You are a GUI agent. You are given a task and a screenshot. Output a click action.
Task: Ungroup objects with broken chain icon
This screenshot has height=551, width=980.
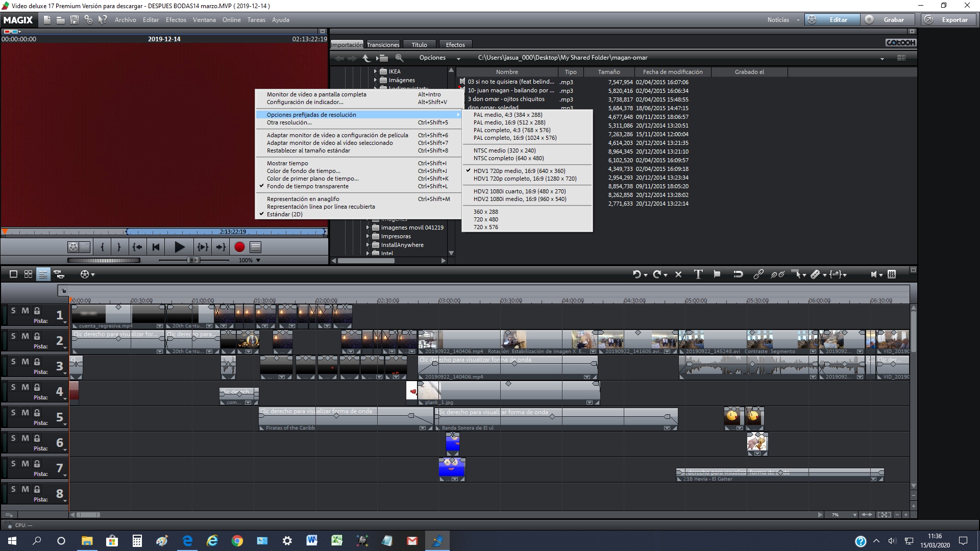(x=777, y=274)
